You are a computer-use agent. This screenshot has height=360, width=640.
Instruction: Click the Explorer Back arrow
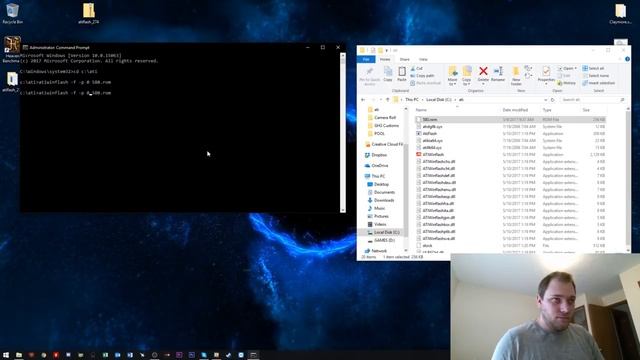363,100
